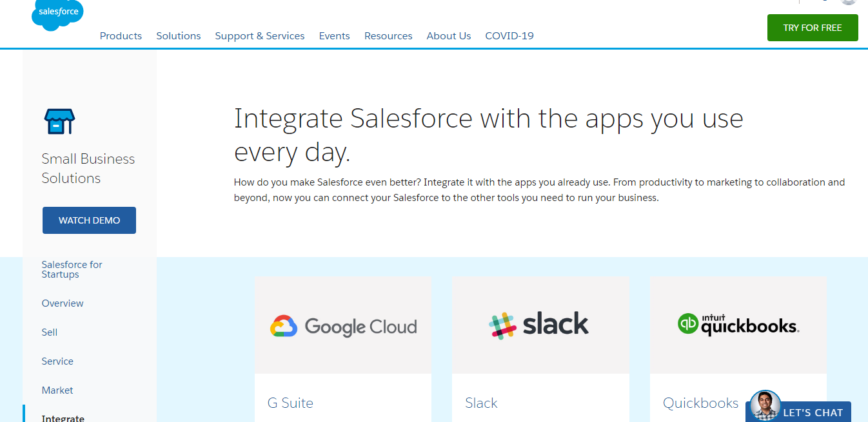Click the Slack card title
The image size is (868, 422).
481,403
